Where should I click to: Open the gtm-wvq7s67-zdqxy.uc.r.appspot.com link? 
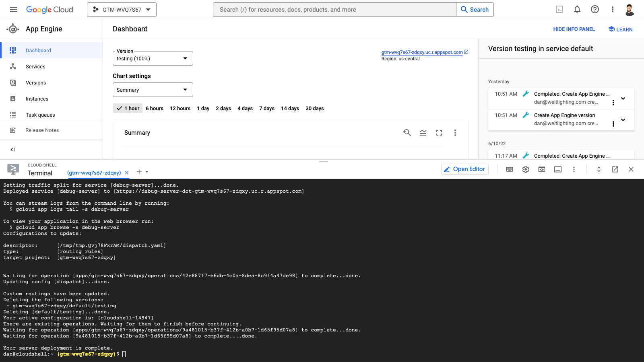425,52
